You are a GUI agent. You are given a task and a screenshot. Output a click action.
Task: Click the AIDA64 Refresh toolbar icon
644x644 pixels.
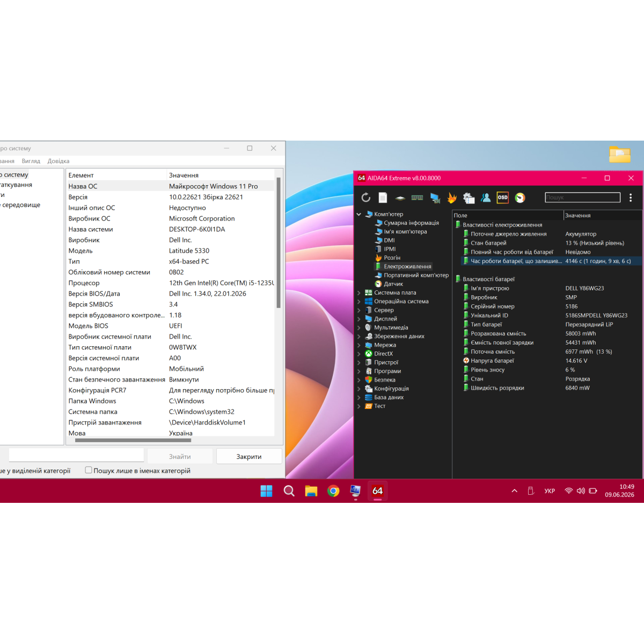pos(366,197)
